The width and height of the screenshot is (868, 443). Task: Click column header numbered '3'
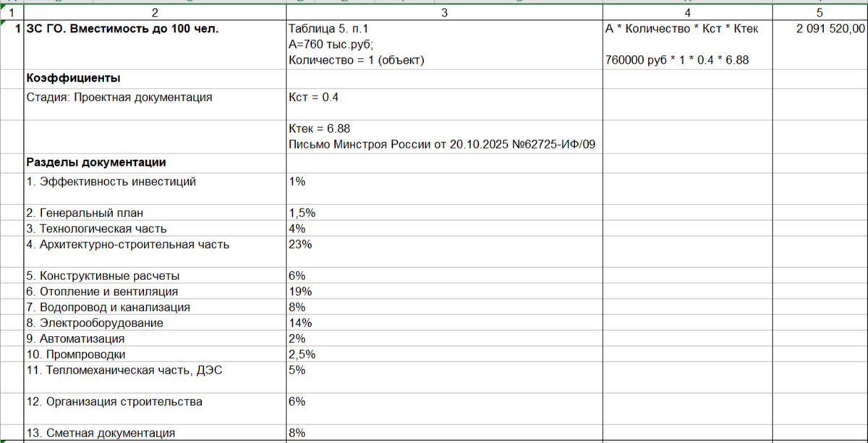pyautogui.click(x=444, y=13)
